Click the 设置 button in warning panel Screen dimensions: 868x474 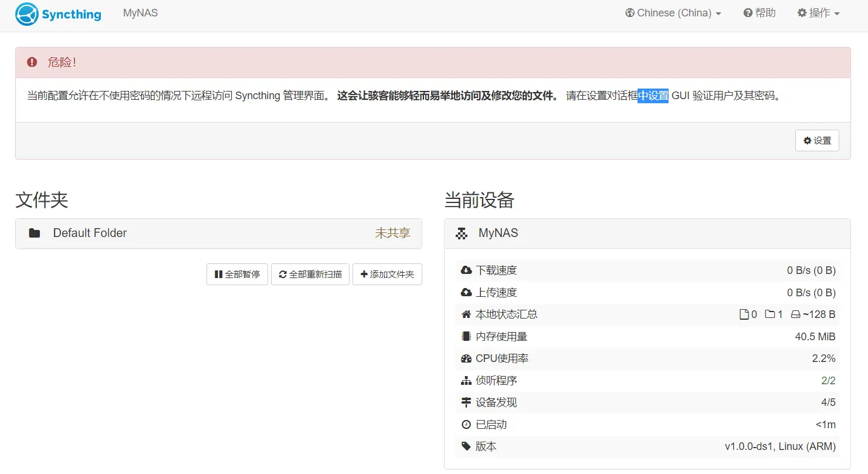click(x=817, y=140)
